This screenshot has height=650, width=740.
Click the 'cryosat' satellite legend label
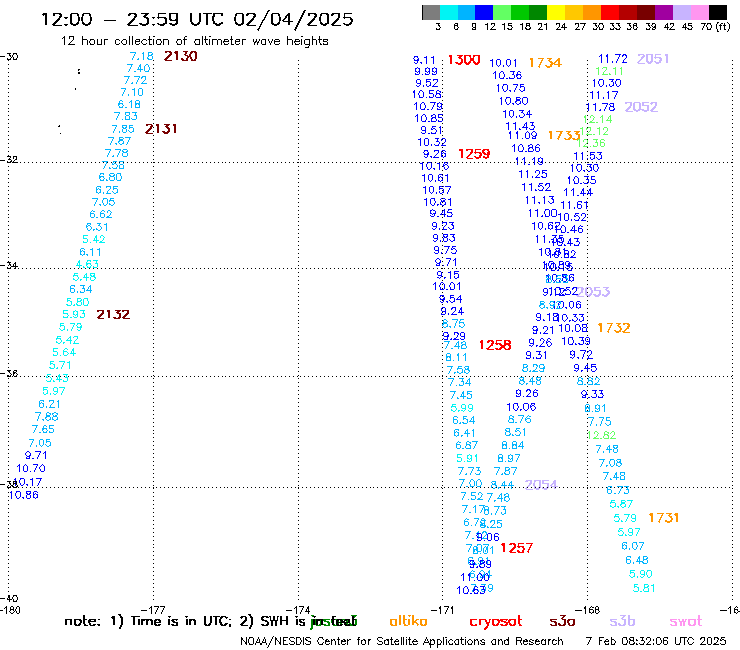pyautogui.click(x=496, y=622)
